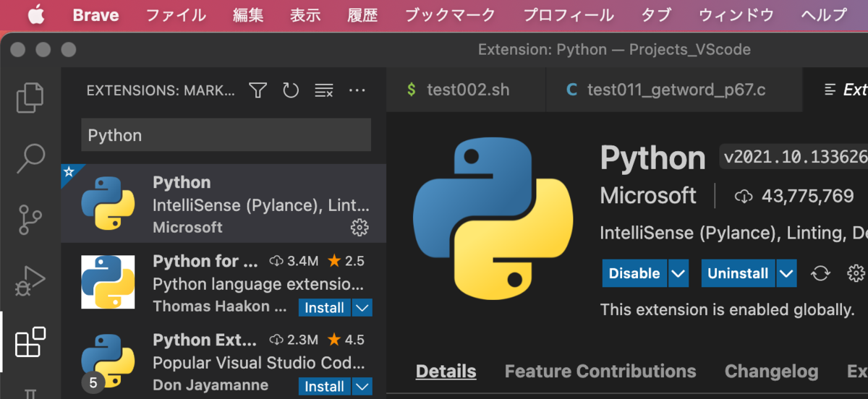The width and height of the screenshot is (868, 399).
Task: Disable the Python extension
Action: [634, 273]
